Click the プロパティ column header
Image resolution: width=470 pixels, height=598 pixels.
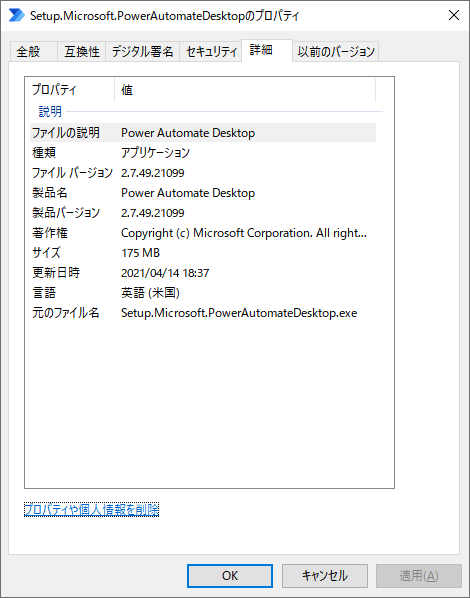click(x=72, y=90)
